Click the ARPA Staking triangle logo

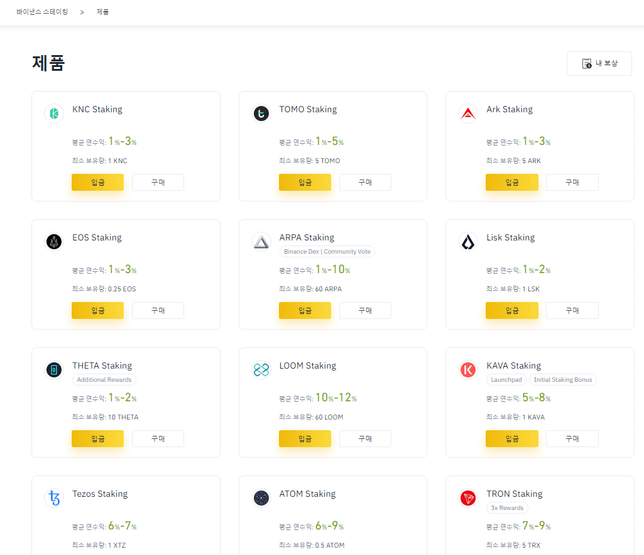[261, 242]
